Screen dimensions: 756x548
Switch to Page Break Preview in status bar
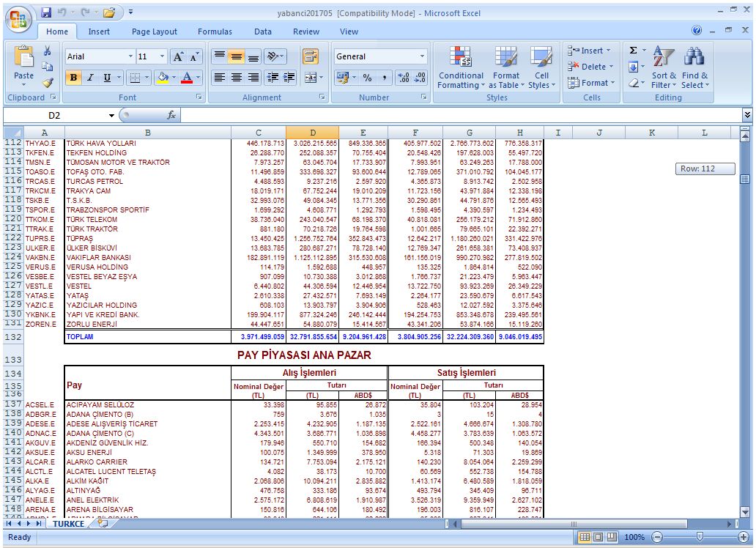click(x=612, y=537)
